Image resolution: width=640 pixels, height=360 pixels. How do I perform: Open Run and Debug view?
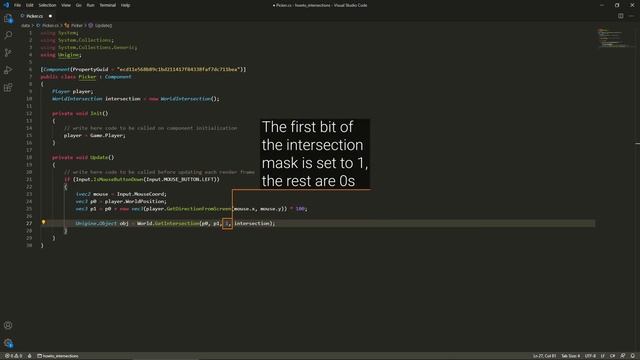point(8,70)
